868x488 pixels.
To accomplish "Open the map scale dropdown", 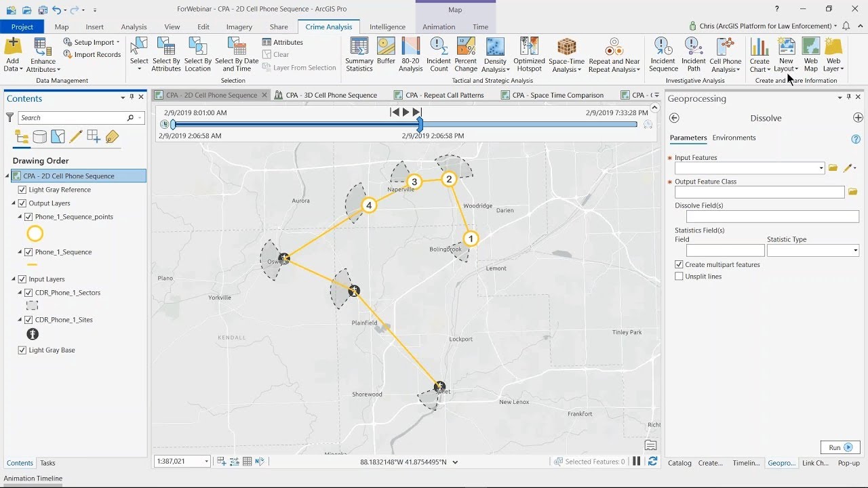I will click(x=206, y=462).
